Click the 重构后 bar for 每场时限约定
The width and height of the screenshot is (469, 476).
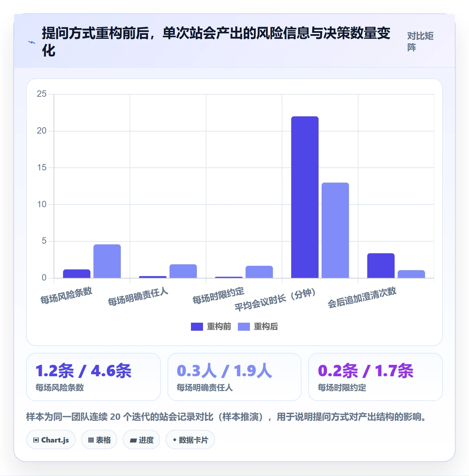259,272
